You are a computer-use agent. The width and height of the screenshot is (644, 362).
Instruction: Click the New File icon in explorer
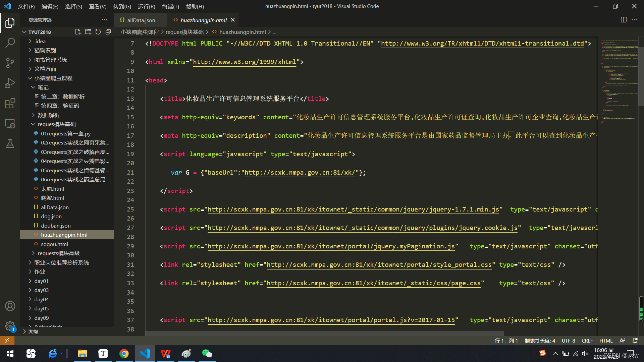tap(78, 32)
